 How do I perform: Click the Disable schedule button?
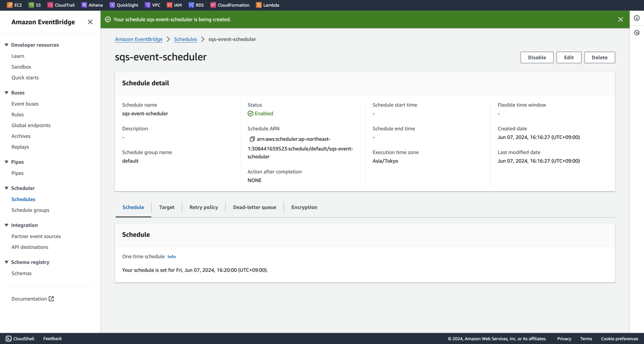[x=537, y=57]
